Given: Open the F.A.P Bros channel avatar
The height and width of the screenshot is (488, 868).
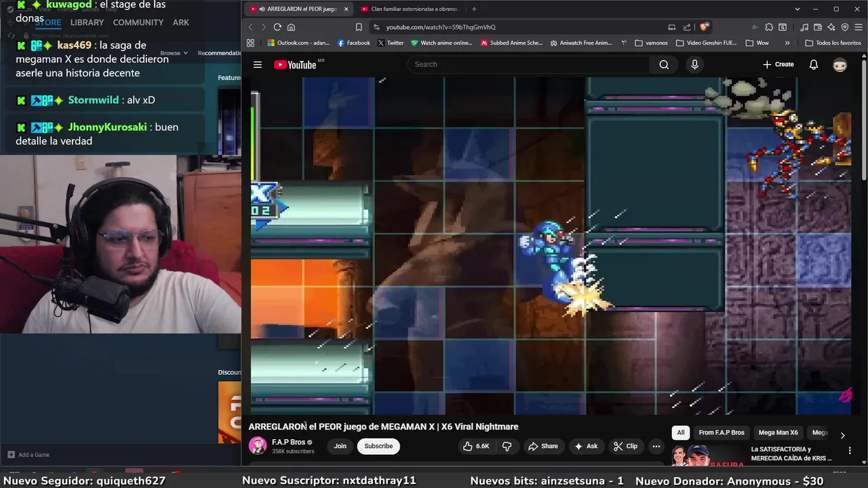Looking at the screenshot, I should click(258, 445).
